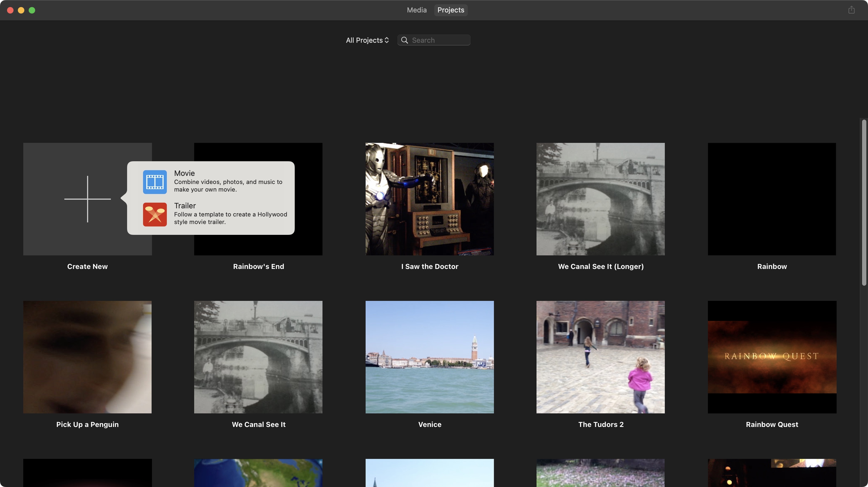Image resolution: width=868 pixels, height=487 pixels.
Task: Open the Rainbow Quest project thumbnail
Action: [x=772, y=357]
